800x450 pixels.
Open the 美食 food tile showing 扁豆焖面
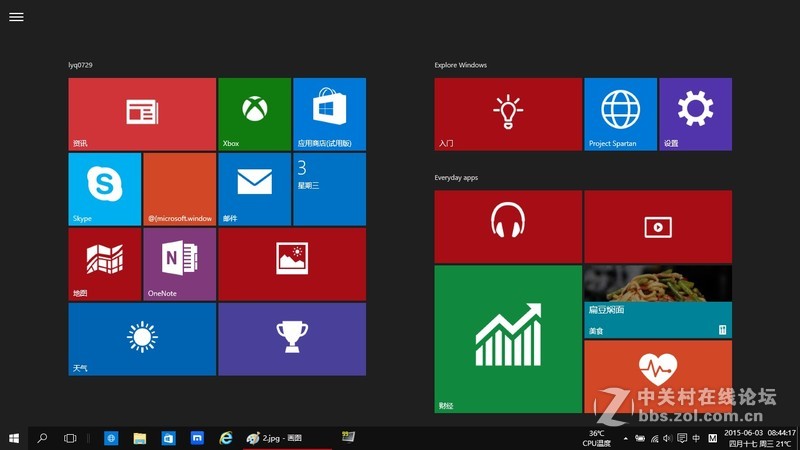(658, 302)
